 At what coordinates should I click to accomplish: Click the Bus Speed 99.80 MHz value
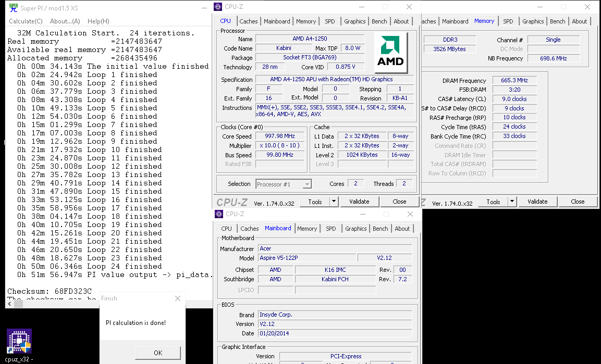(x=280, y=155)
